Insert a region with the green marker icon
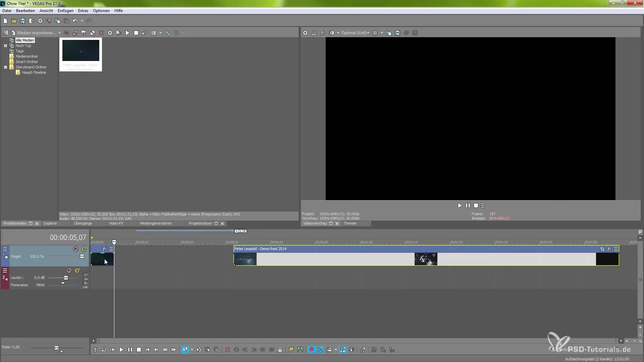 pos(300,350)
